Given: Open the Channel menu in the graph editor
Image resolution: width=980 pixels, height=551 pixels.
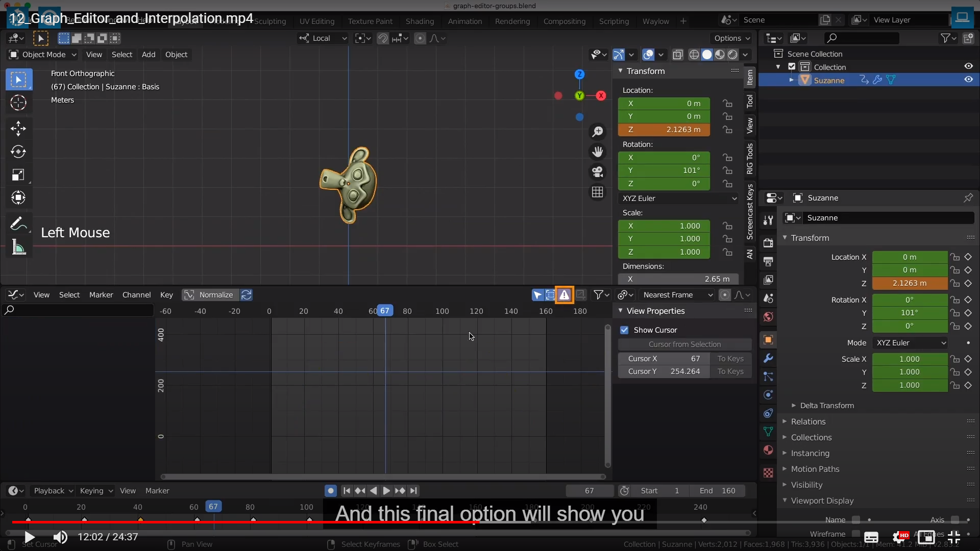Looking at the screenshot, I should coord(136,295).
